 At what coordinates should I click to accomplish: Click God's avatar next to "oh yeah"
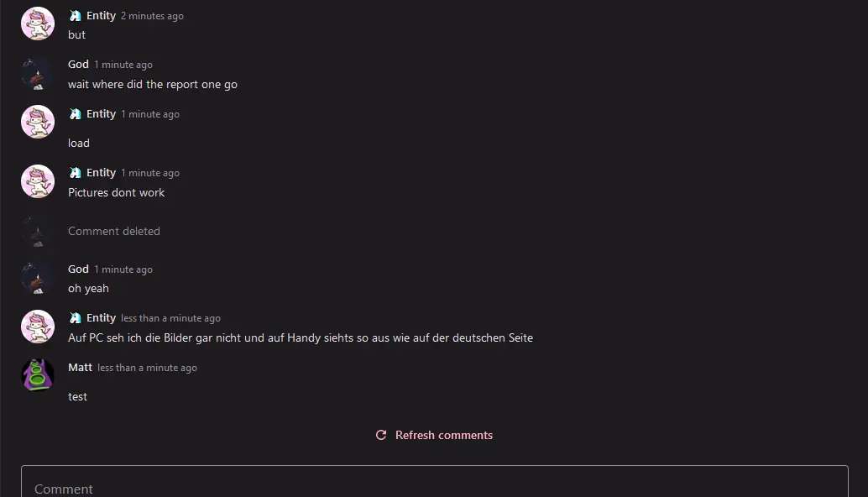[x=38, y=278]
